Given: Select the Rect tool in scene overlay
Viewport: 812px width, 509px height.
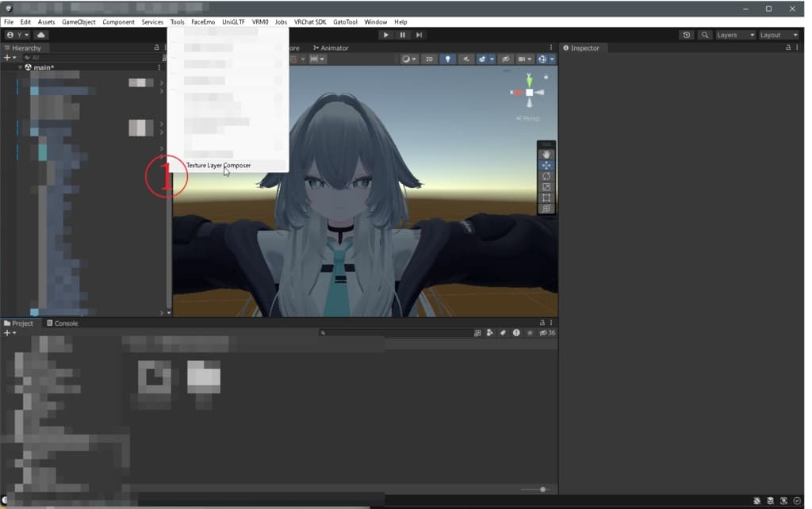Looking at the screenshot, I should 546,197.
